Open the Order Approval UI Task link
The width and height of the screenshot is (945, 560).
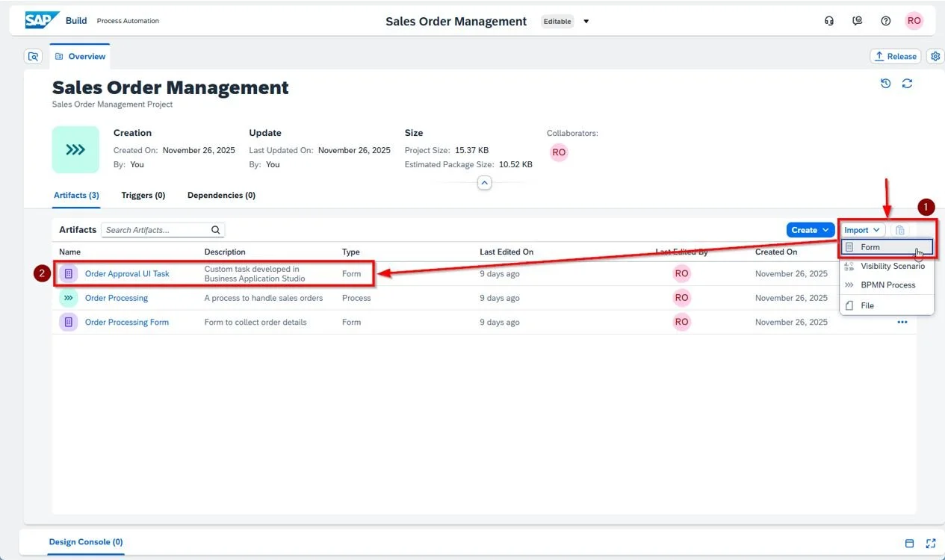(x=127, y=274)
